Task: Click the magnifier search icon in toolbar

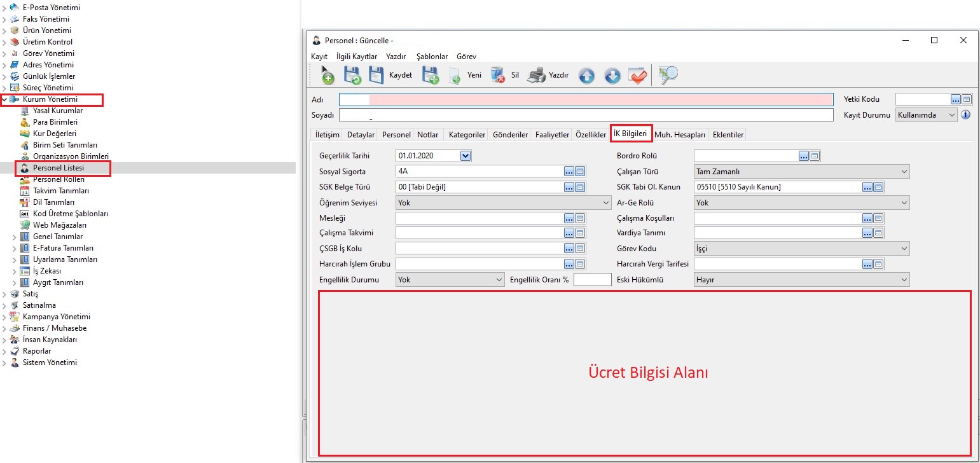Action: click(x=668, y=75)
